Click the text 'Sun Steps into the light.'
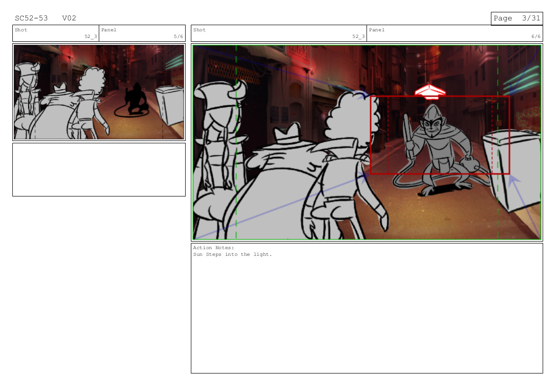The height and width of the screenshot is (392, 555). (x=233, y=254)
